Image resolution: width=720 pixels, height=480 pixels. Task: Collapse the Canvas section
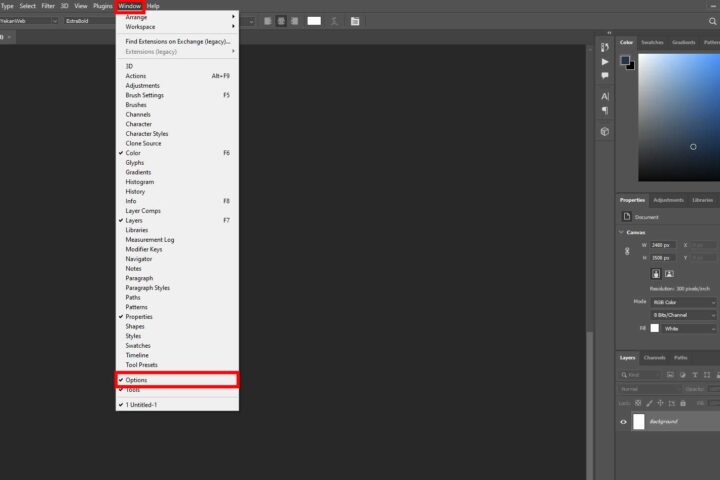(621, 232)
